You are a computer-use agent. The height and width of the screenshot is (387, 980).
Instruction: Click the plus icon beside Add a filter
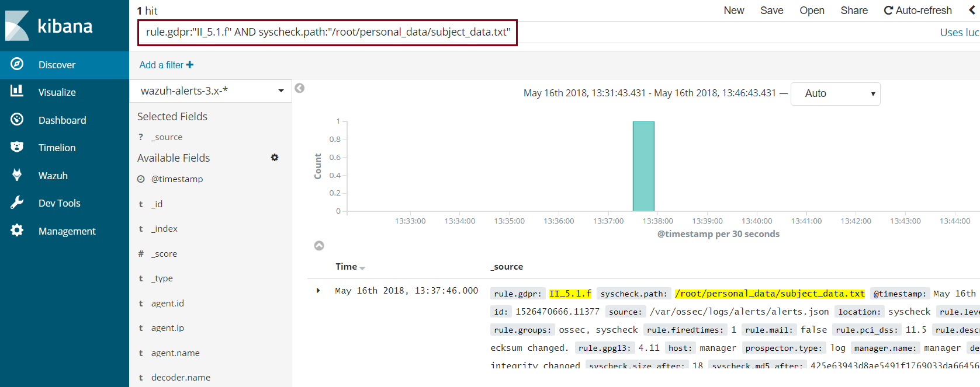[x=190, y=65]
